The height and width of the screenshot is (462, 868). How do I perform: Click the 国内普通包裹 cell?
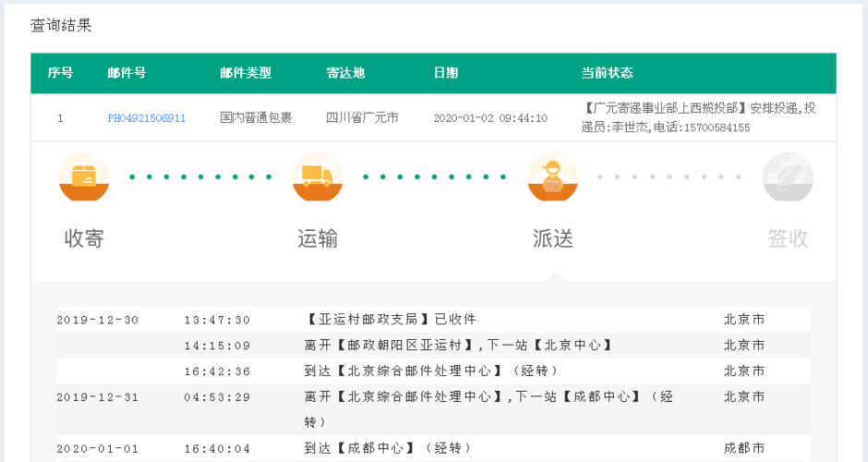pos(256,117)
